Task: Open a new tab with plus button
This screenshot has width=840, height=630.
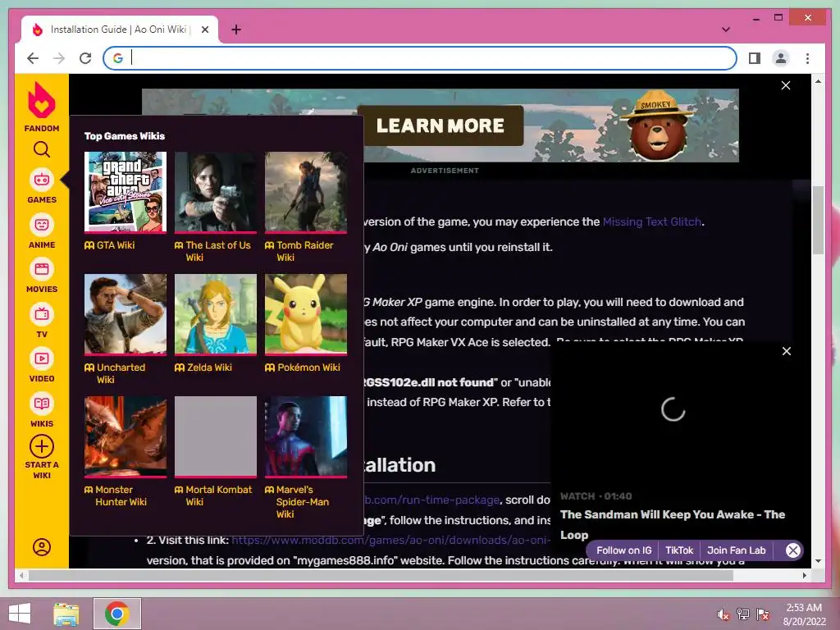Action: tap(235, 30)
